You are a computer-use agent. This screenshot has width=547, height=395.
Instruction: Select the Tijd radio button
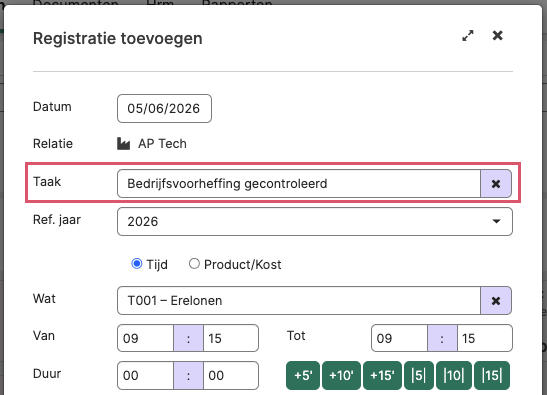coord(136,264)
